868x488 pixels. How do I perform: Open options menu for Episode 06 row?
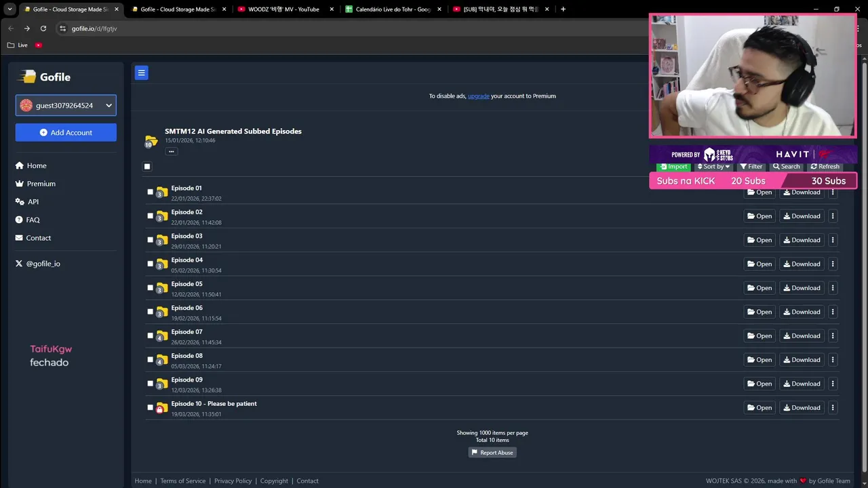point(833,312)
